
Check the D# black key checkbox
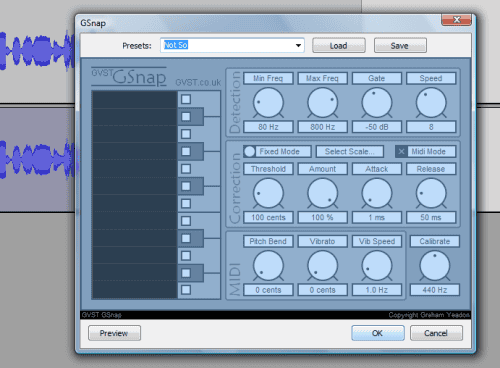[x=186, y=238]
